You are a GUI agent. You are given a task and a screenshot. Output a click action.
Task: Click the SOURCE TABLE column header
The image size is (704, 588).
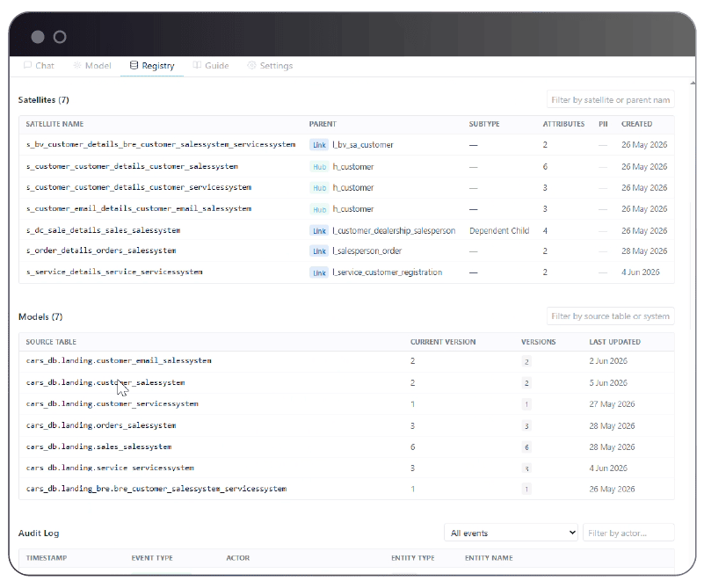click(x=51, y=342)
